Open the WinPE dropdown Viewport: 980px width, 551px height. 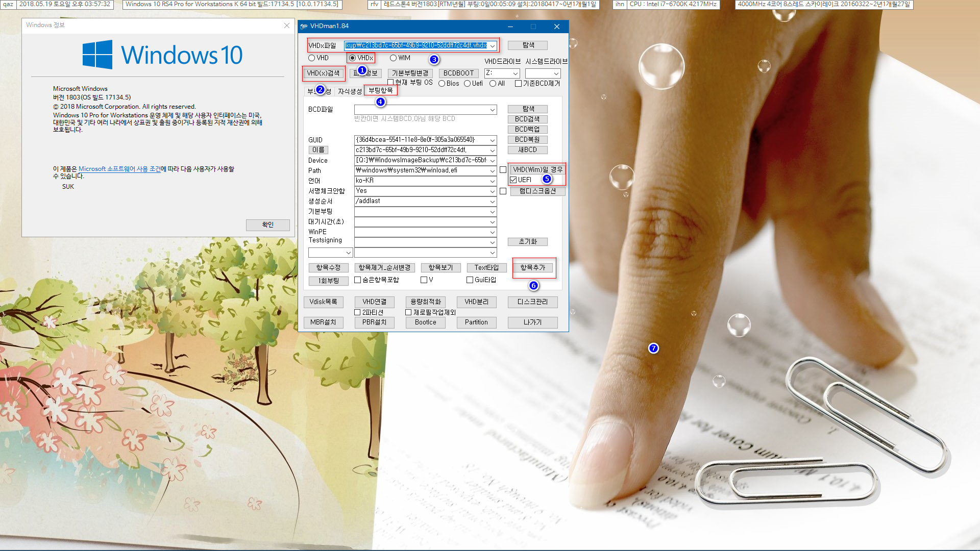(x=493, y=232)
